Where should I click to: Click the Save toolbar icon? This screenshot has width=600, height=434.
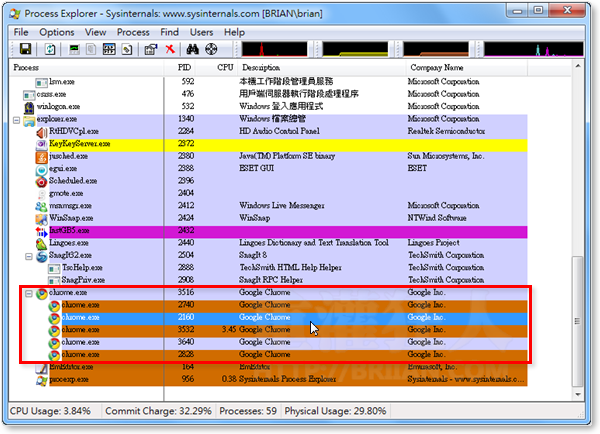point(26,49)
